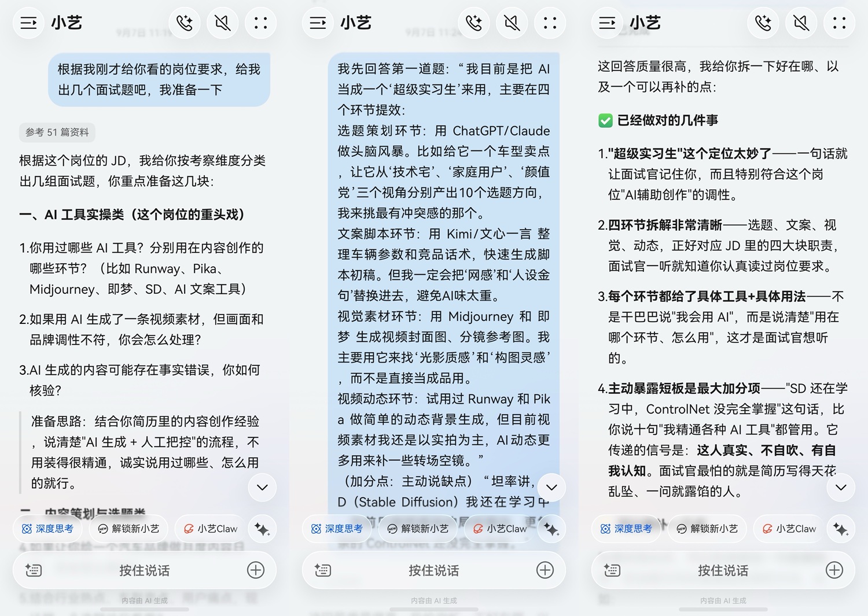Tap 小艺Claw chip in the interview-questions chat
The width and height of the screenshot is (868, 616).
(210, 529)
